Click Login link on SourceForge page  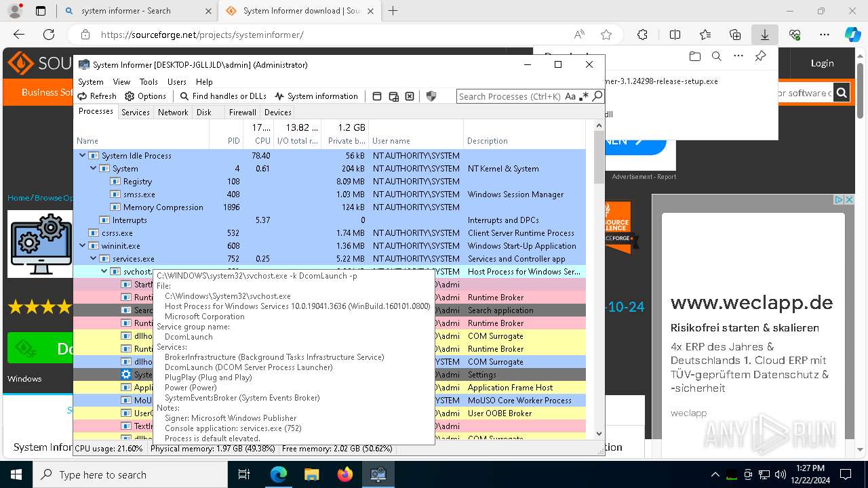tap(822, 63)
